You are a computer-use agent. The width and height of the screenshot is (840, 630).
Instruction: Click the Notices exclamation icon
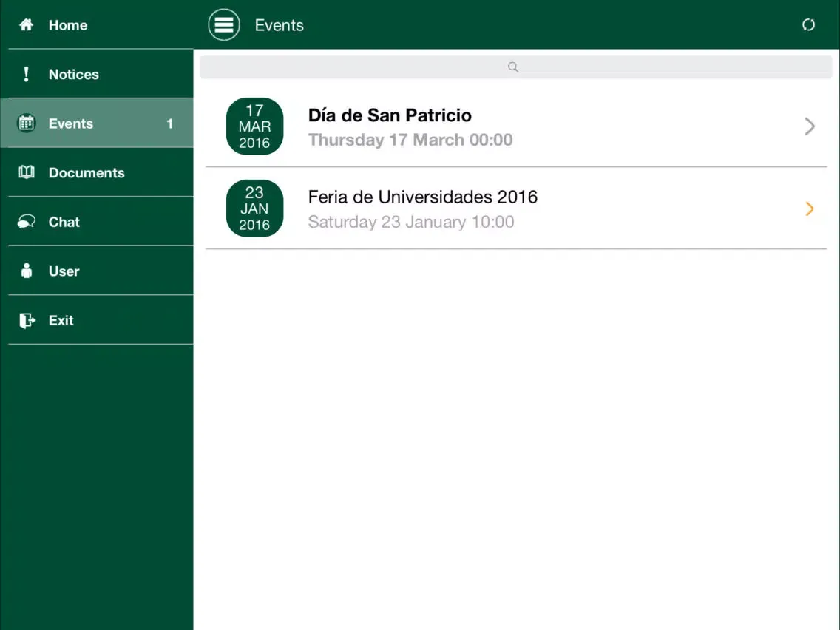coord(27,74)
